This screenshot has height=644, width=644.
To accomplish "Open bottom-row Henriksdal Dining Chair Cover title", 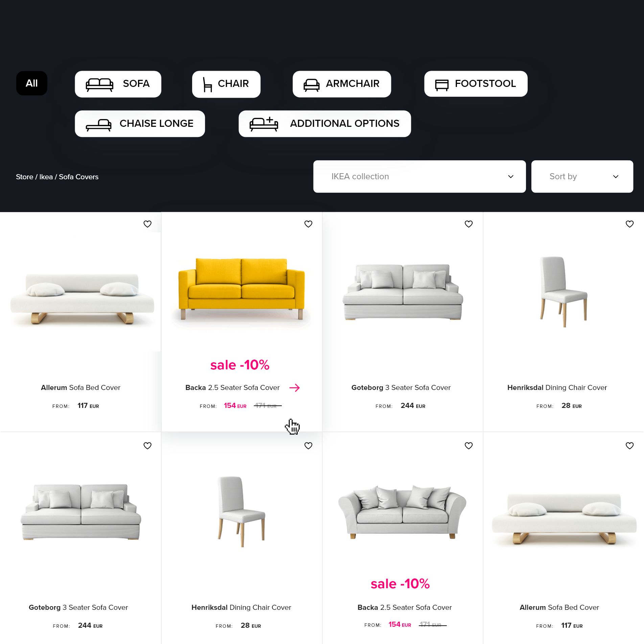I will (241, 607).
